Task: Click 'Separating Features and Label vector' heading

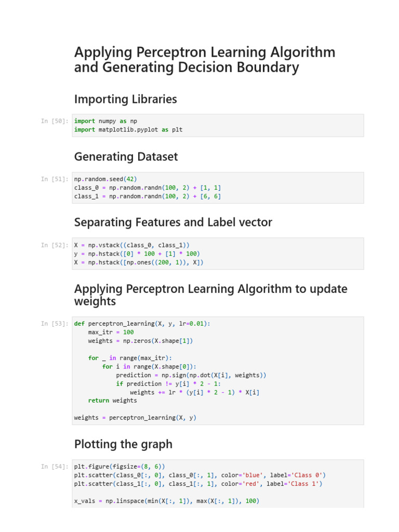Action: click(x=173, y=222)
